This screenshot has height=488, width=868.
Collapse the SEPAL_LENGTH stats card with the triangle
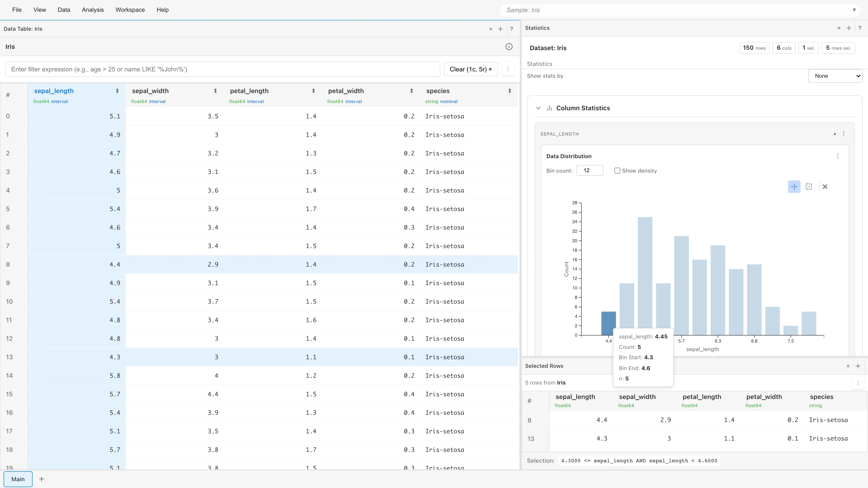coord(835,134)
